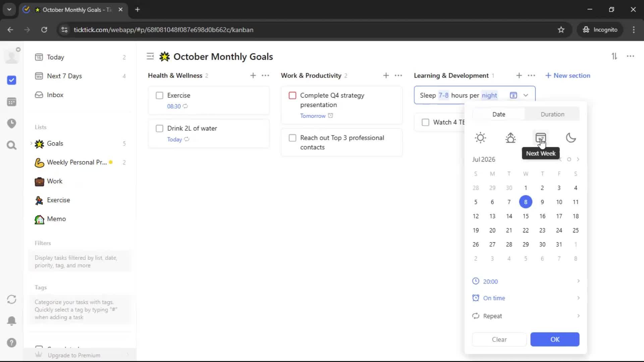
Task: Select the Today sun icon in date picker
Action: coord(480,138)
